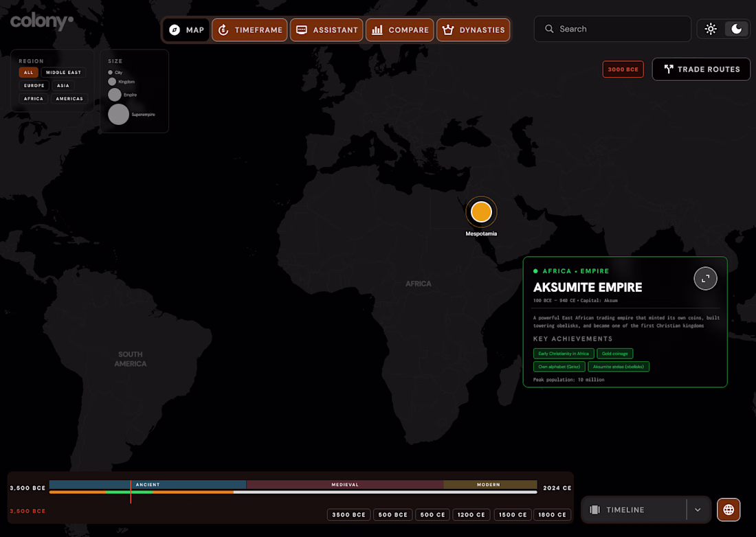
Task: Click the red timeline position marker
Action: (x=131, y=491)
